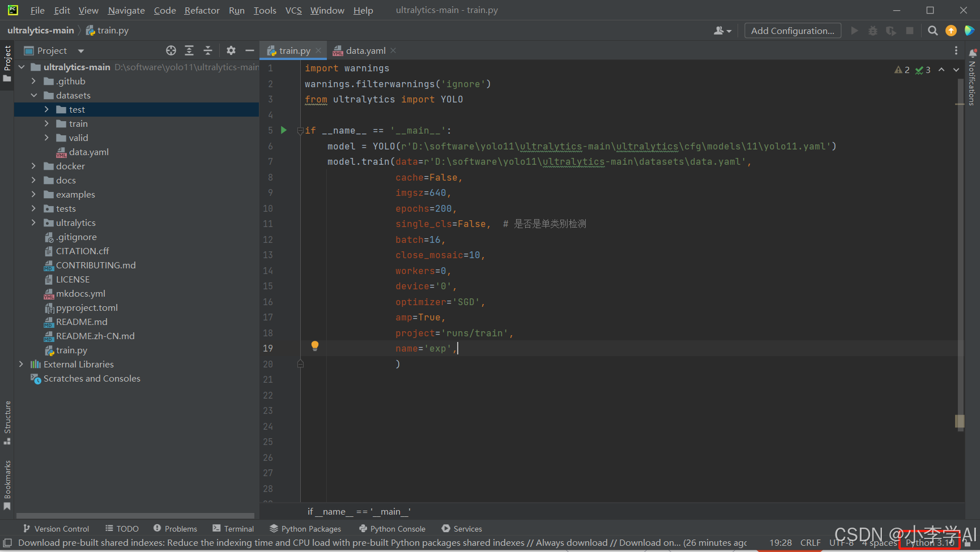Screen dimensions: 980x552
Task: Select README.zh-CN.md in project tree
Action: tap(89, 336)
